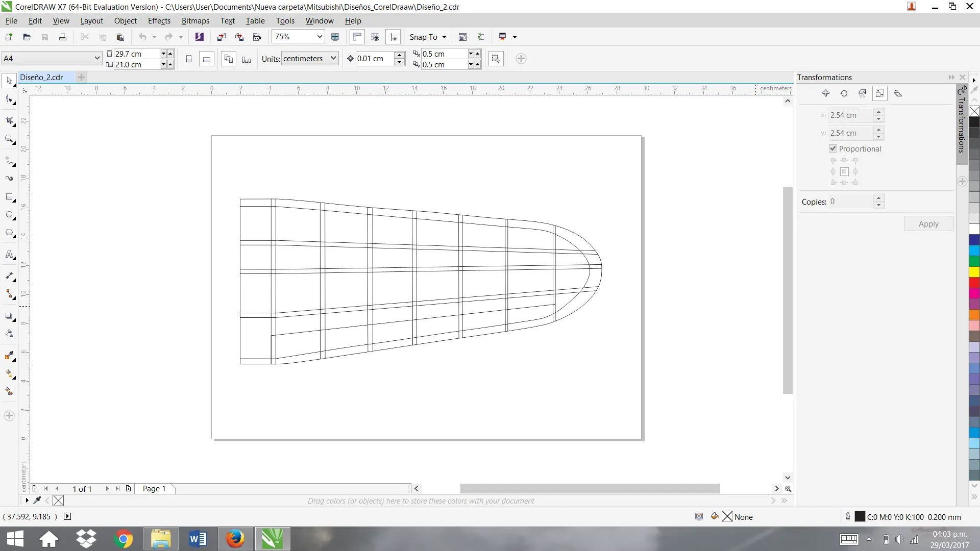The height and width of the screenshot is (551, 980).
Task: Set page orientation to Portrait
Action: click(x=188, y=59)
